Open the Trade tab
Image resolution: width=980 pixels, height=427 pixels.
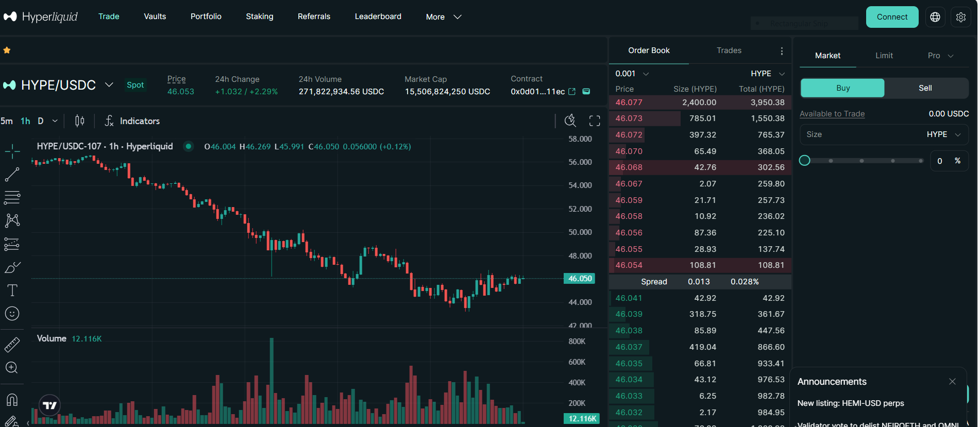pyautogui.click(x=109, y=16)
